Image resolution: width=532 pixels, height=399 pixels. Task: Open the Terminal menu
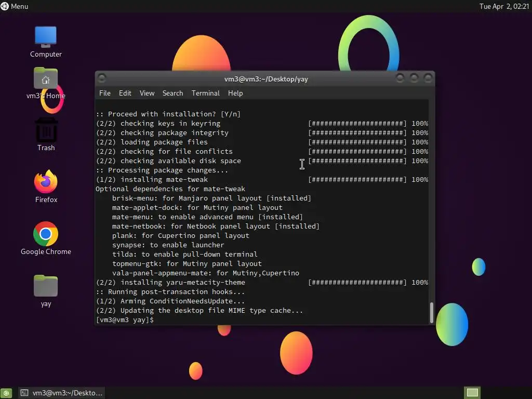point(206,93)
